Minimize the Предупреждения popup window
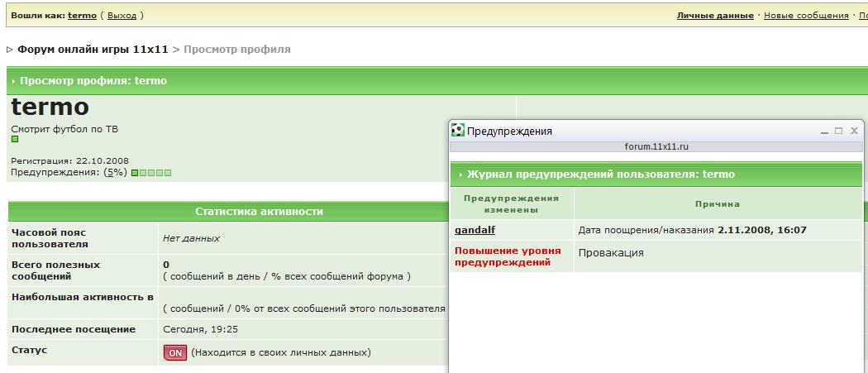This screenshot has height=373, width=868. 823,131
